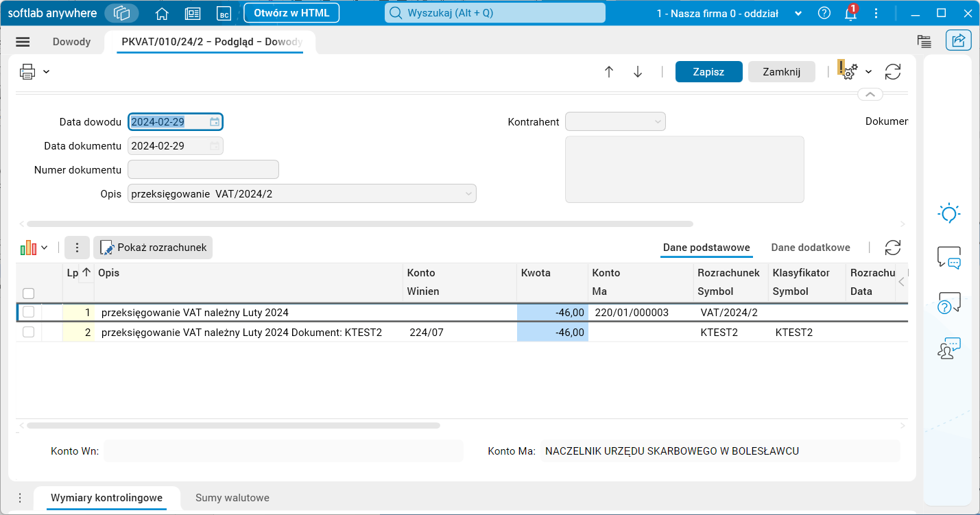
Task: Expand the company selector "Nasza firma 0 - oddział"
Action: [x=798, y=13]
